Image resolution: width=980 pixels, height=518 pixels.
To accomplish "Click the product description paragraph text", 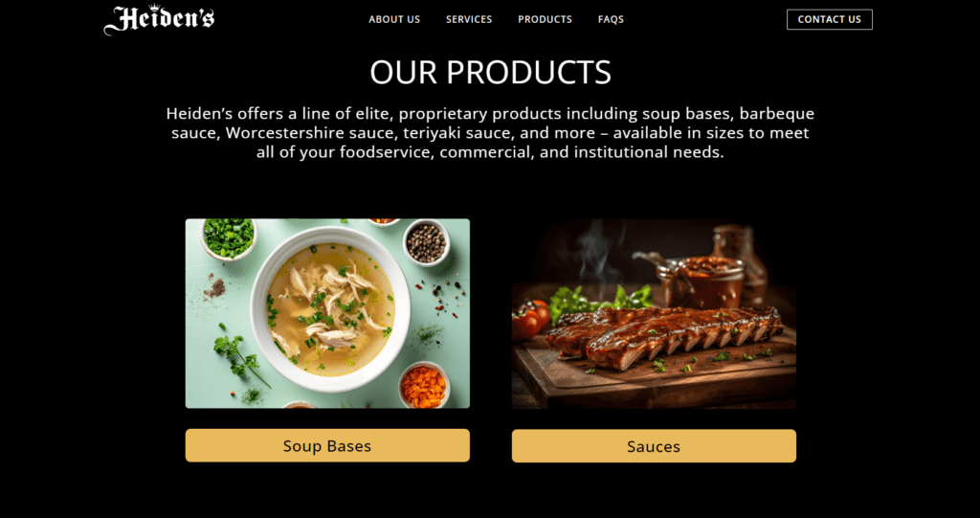I will pyautogui.click(x=491, y=133).
